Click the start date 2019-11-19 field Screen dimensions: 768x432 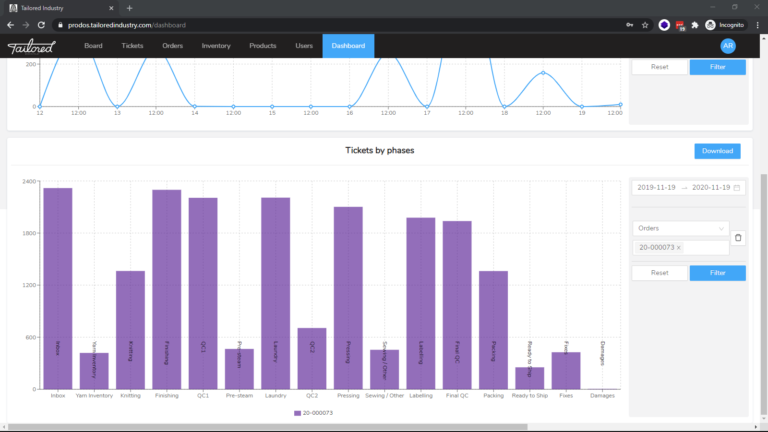pyautogui.click(x=657, y=188)
